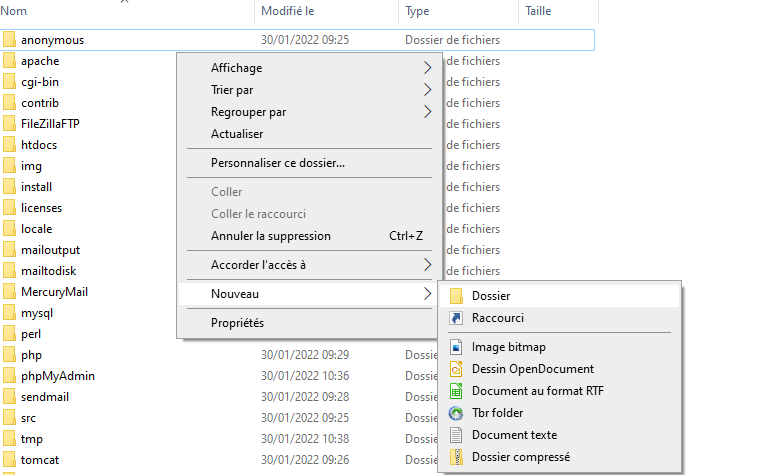Choose Actualiser from the context menu
Viewport: 769px width, 475px height.
tap(237, 134)
